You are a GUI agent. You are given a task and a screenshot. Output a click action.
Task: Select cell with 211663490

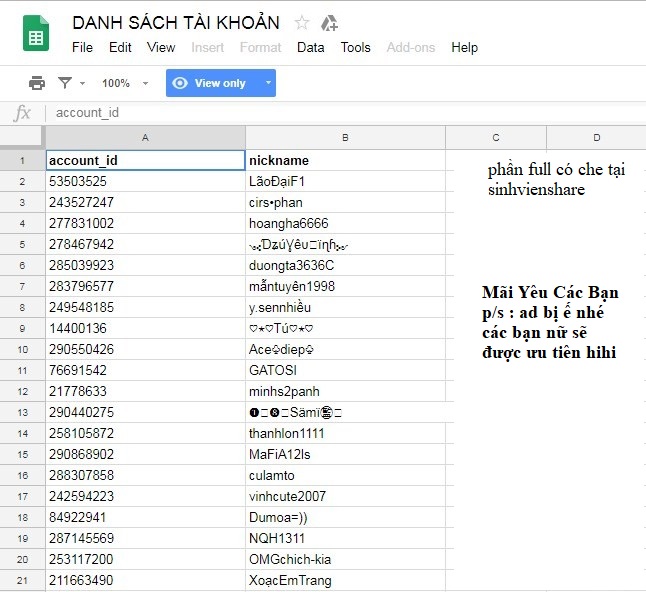pos(145,580)
